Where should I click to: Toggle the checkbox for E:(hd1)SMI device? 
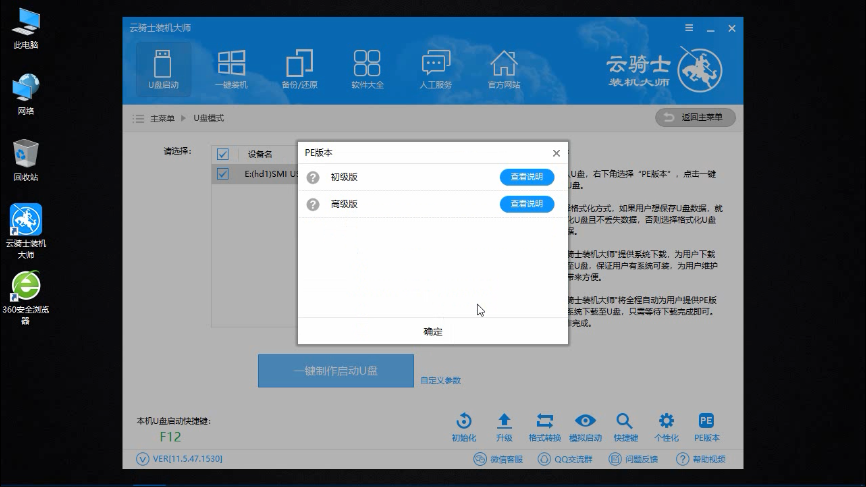click(223, 174)
